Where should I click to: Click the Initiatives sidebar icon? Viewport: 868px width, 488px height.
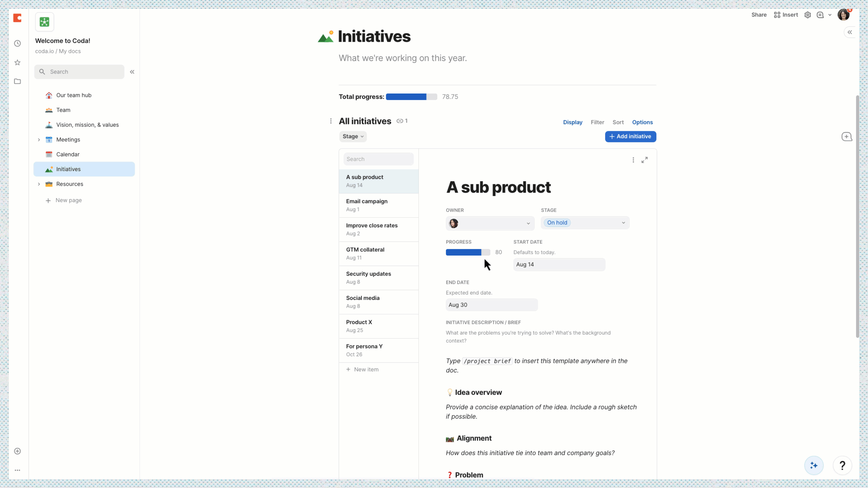tap(49, 169)
